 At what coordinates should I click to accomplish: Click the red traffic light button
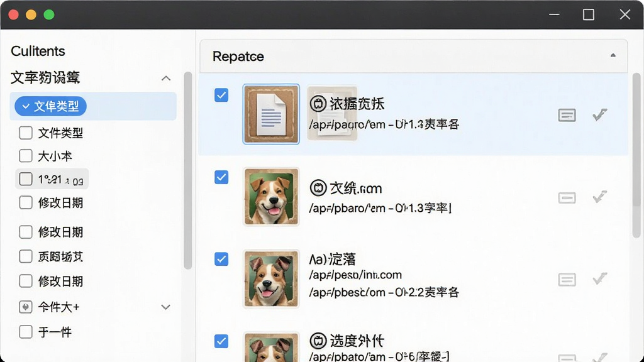[14, 15]
